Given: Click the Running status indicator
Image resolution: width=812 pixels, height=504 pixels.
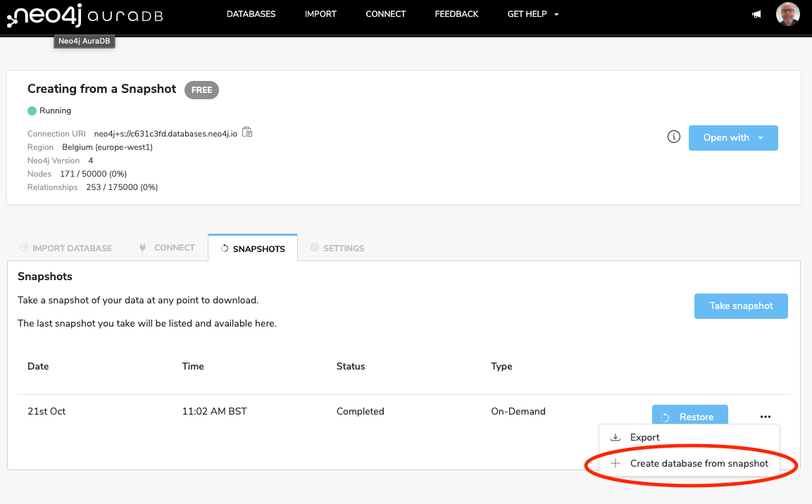Looking at the screenshot, I should 49,111.
